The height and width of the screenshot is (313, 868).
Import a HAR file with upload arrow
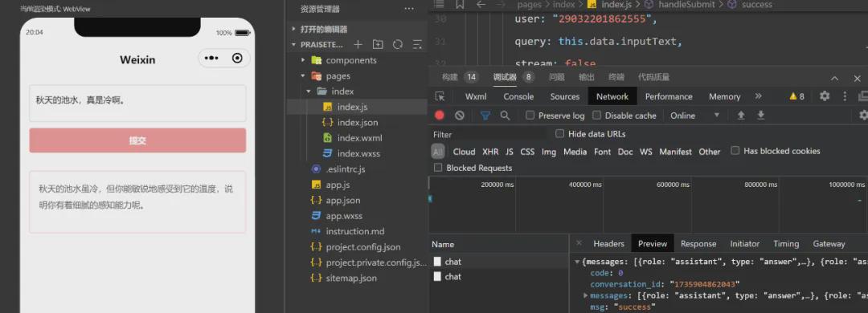(x=741, y=115)
